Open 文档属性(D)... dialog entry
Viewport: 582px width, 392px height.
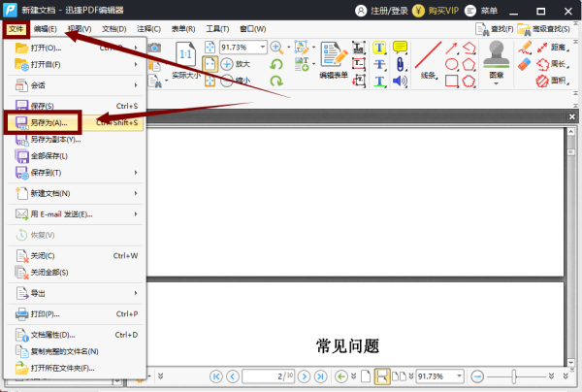pos(75,335)
